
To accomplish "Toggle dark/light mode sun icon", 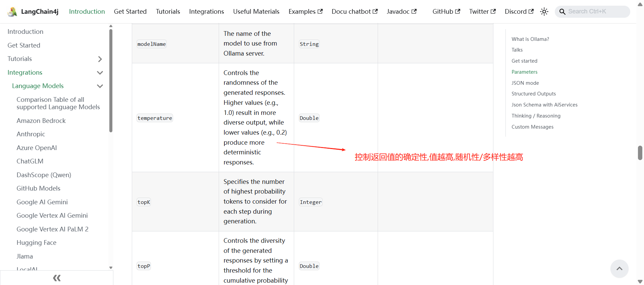I will point(544,12).
